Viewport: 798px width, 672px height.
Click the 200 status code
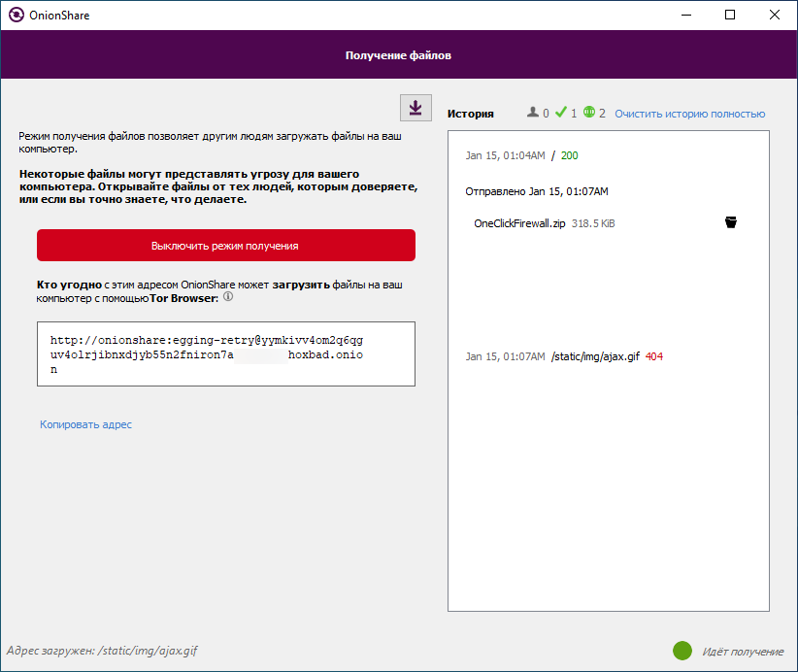[570, 155]
